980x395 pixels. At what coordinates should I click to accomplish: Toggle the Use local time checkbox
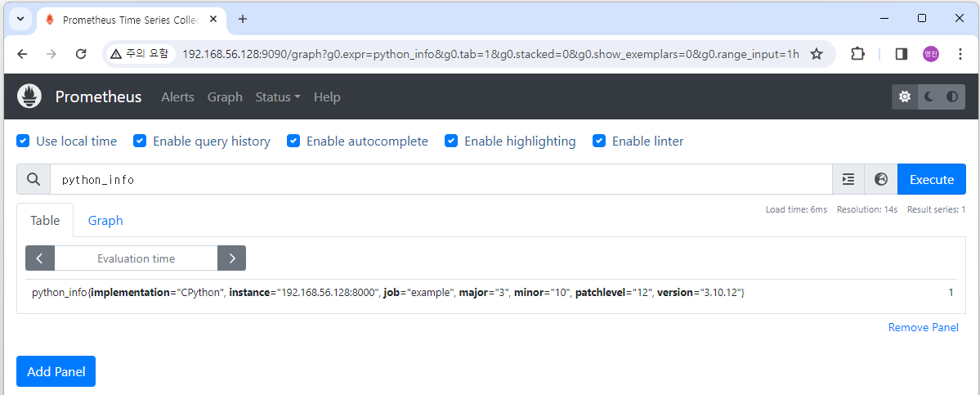pos(23,141)
